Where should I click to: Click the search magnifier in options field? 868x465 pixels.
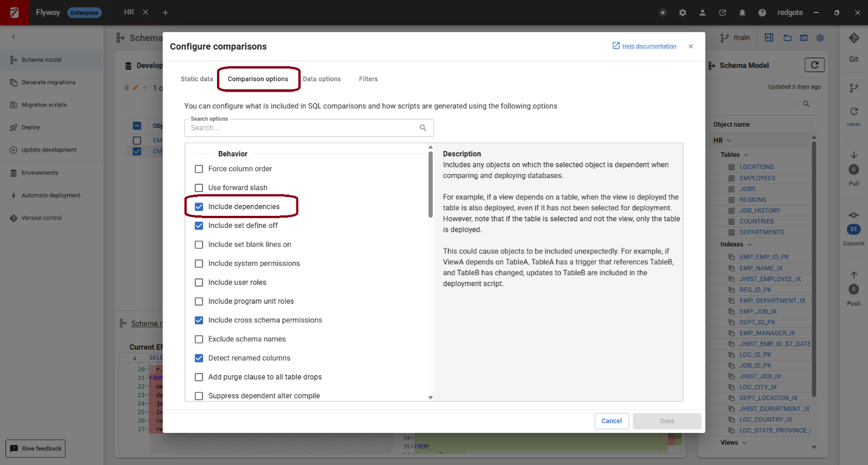click(x=422, y=128)
